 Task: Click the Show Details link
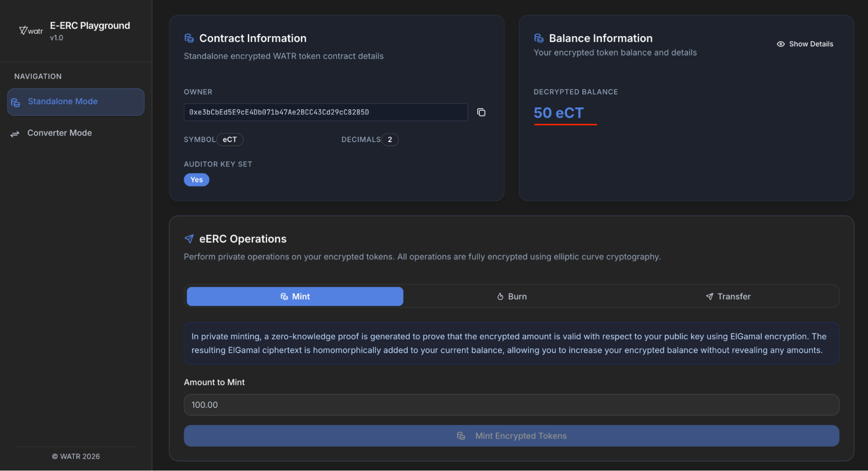click(x=811, y=44)
